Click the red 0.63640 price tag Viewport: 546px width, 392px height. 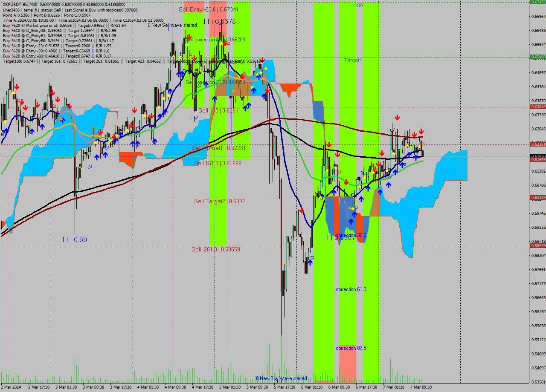[x=537, y=107]
